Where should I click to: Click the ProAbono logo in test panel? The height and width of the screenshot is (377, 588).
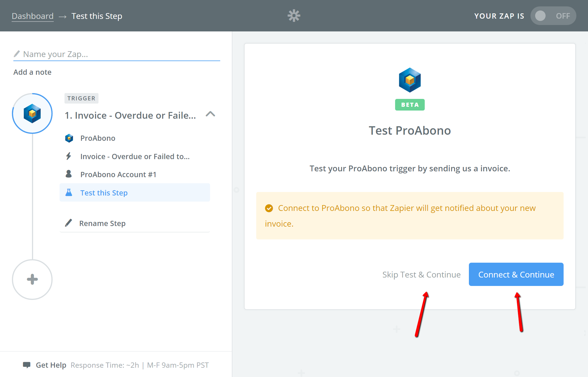pos(410,80)
